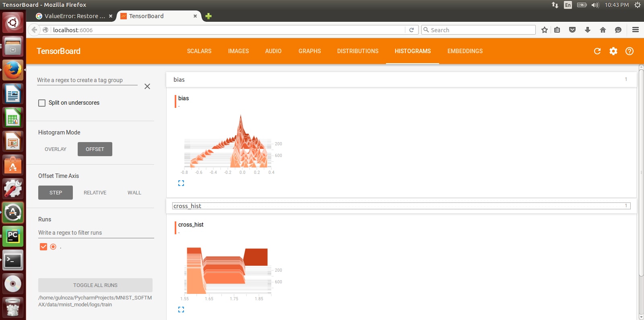The width and height of the screenshot is (644, 320).
Task: Open the IMAGES tab
Action: click(238, 51)
